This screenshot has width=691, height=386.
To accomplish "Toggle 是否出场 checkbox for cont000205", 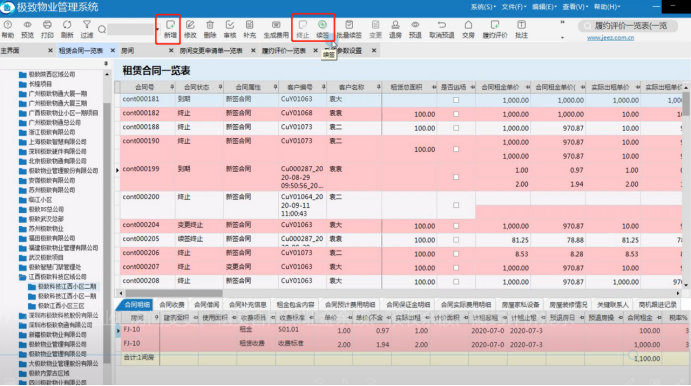I will click(x=456, y=240).
